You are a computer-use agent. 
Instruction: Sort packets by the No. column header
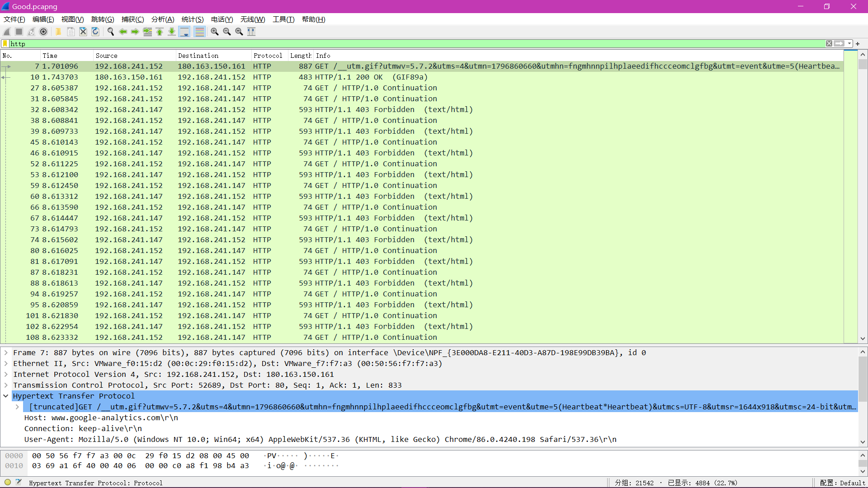pyautogui.click(x=20, y=56)
